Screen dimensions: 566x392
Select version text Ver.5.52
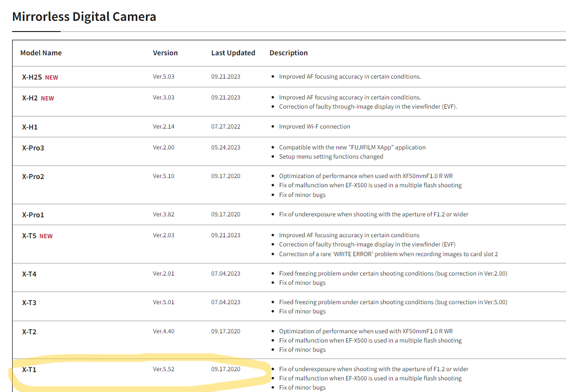(x=163, y=369)
